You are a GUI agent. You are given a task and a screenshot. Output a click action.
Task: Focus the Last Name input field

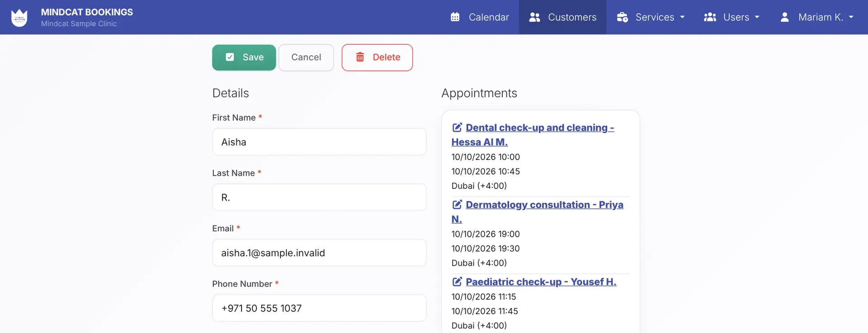(x=319, y=197)
